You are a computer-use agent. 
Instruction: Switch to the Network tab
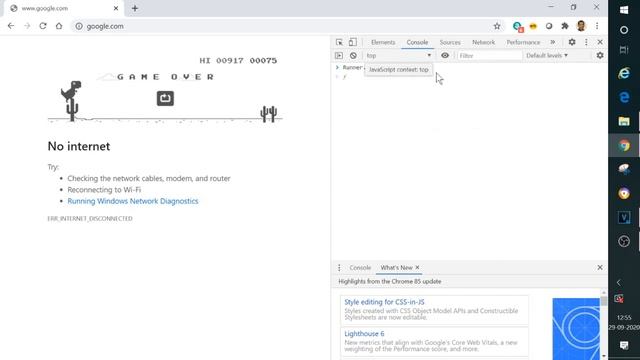point(483,42)
